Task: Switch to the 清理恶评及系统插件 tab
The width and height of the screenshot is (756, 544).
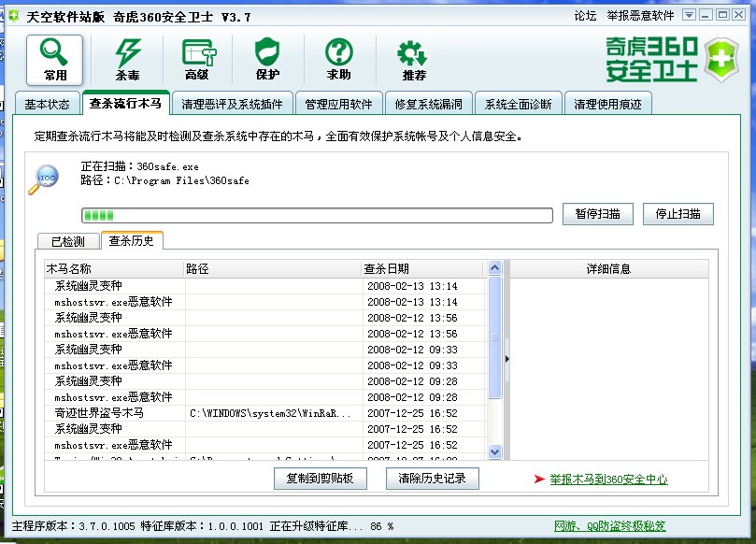Action: [x=232, y=104]
